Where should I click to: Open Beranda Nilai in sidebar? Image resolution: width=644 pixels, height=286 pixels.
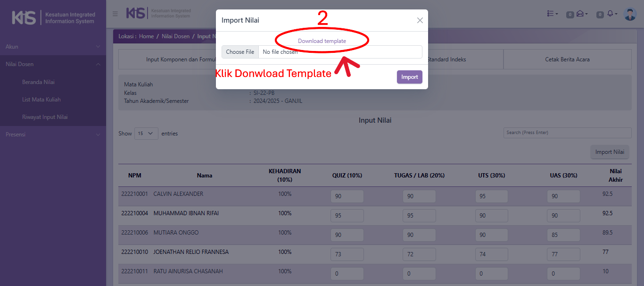click(x=38, y=82)
